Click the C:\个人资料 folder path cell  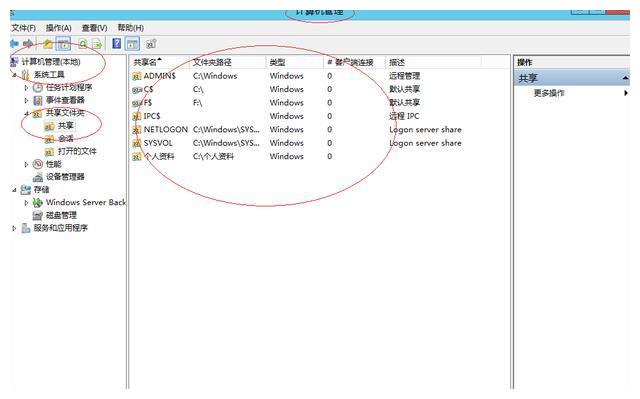click(x=213, y=157)
